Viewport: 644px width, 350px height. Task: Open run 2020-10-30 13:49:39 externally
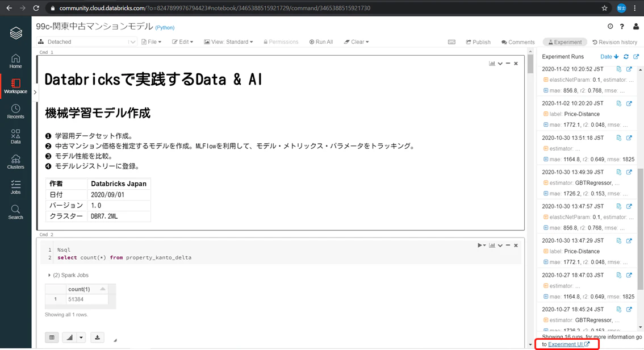pyautogui.click(x=629, y=172)
